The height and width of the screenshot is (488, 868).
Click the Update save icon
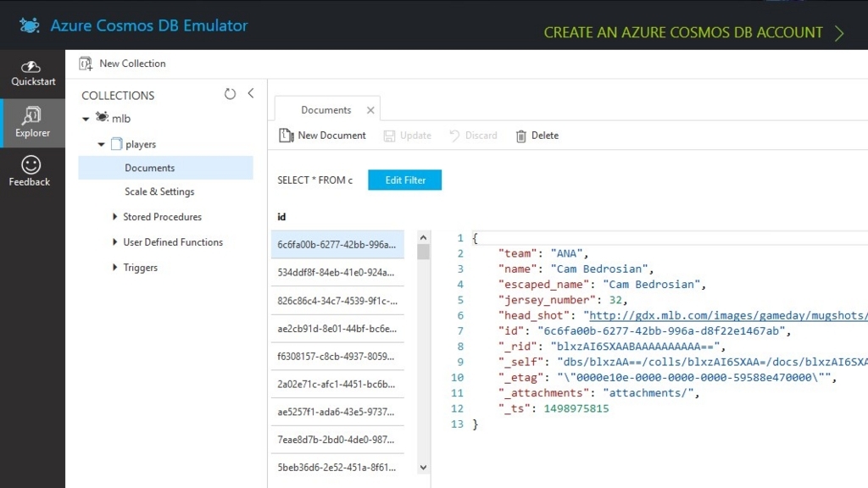[x=389, y=136]
